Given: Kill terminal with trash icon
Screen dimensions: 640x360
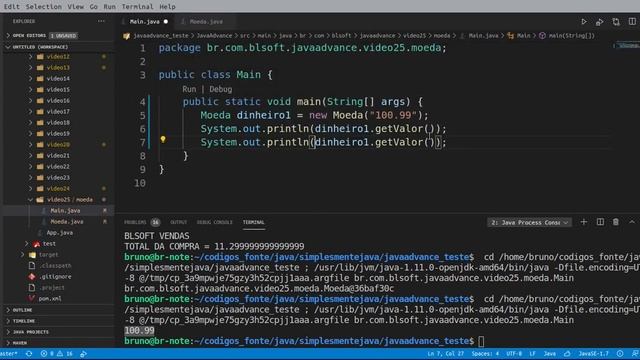Looking at the screenshot, I should click(x=616, y=222).
